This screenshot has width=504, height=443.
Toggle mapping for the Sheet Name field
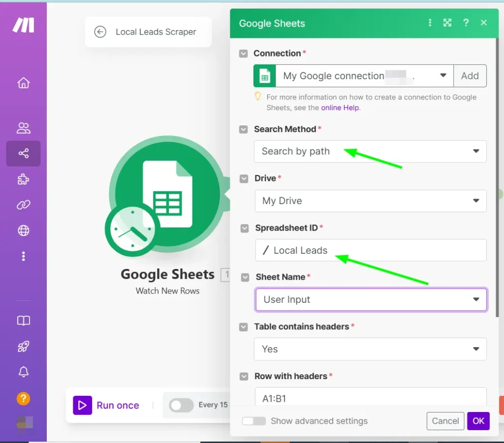tap(244, 277)
